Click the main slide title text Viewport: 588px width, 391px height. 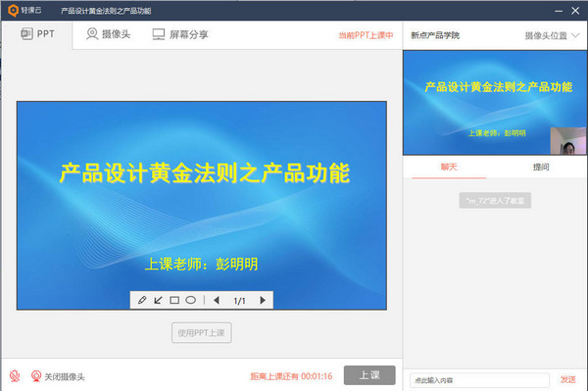[205, 173]
